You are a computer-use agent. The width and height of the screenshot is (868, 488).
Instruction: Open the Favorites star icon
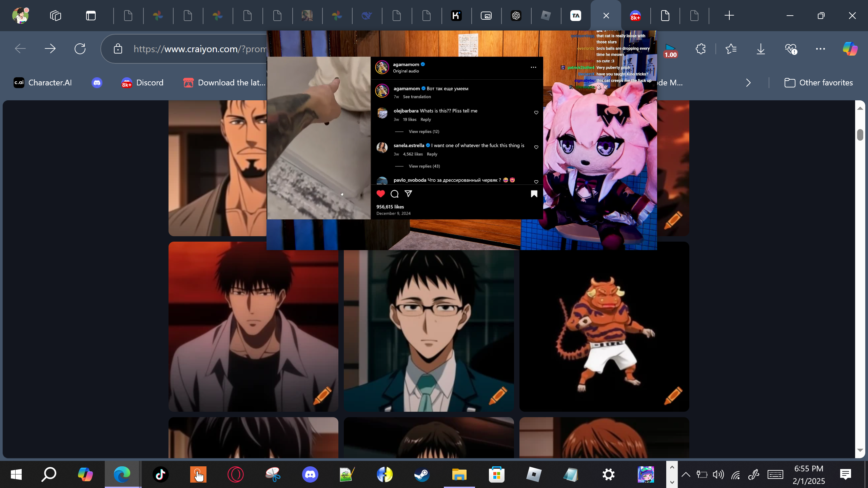[x=731, y=49]
